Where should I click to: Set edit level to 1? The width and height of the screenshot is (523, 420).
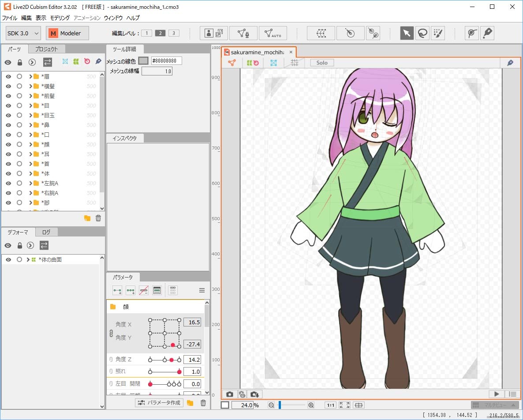146,33
